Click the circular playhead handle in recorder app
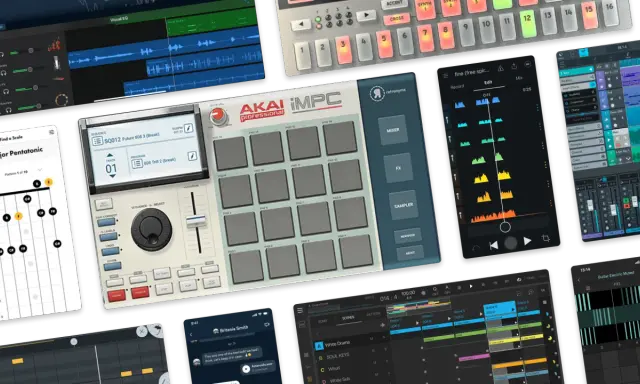This screenshot has width=640, height=384. (x=505, y=226)
